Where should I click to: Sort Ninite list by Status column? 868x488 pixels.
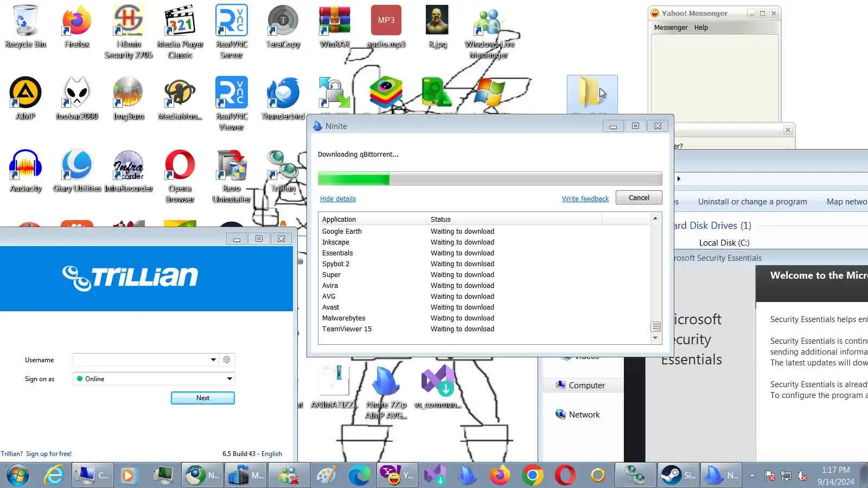point(515,219)
